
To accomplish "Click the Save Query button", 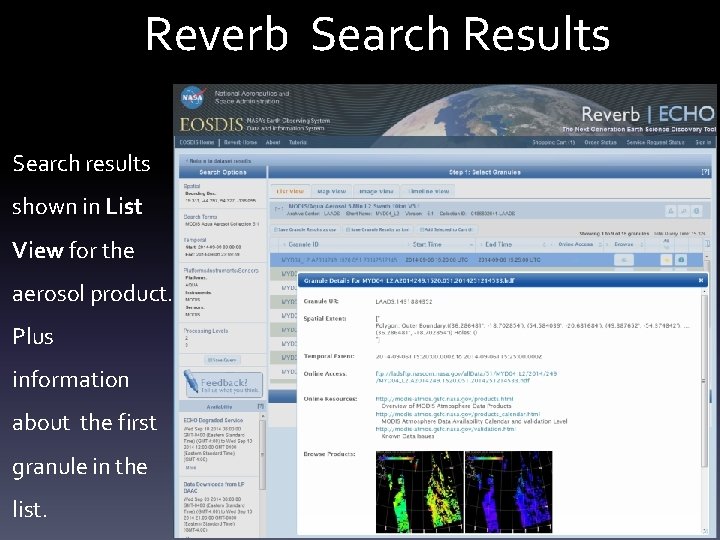I will point(222,360).
